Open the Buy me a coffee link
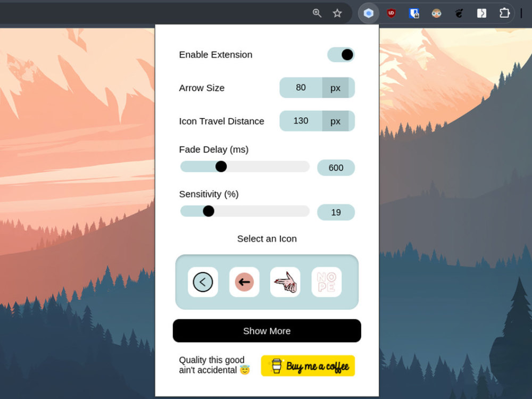 pos(307,366)
